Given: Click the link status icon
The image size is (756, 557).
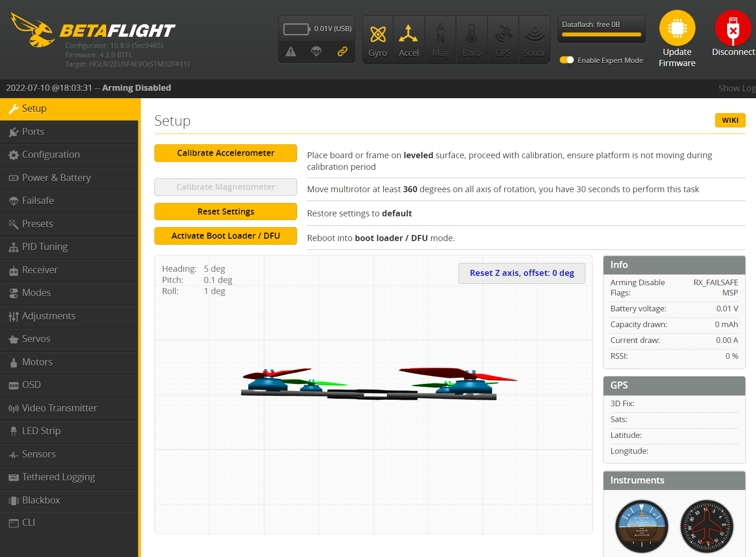Looking at the screenshot, I should click(342, 52).
